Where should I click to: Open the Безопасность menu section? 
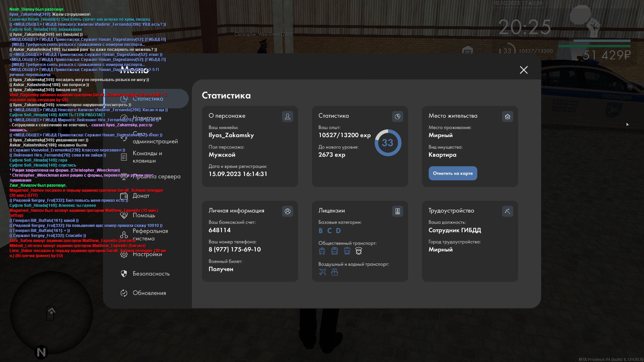point(151,274)
